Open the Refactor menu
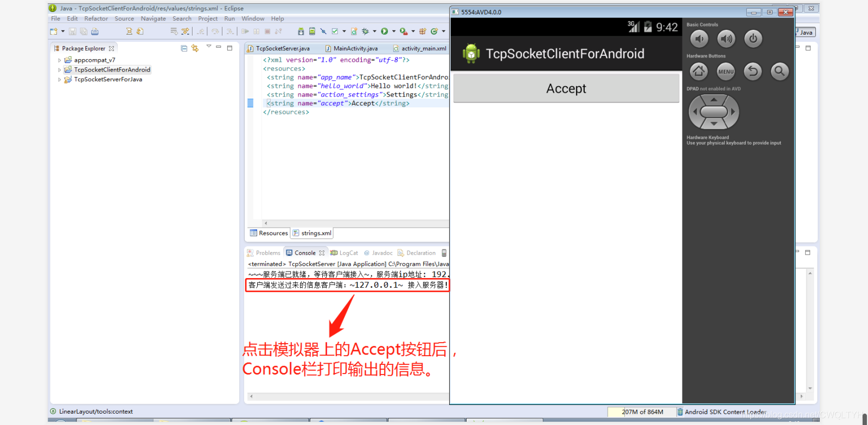868x425 pixels. [x=96, y=18]
